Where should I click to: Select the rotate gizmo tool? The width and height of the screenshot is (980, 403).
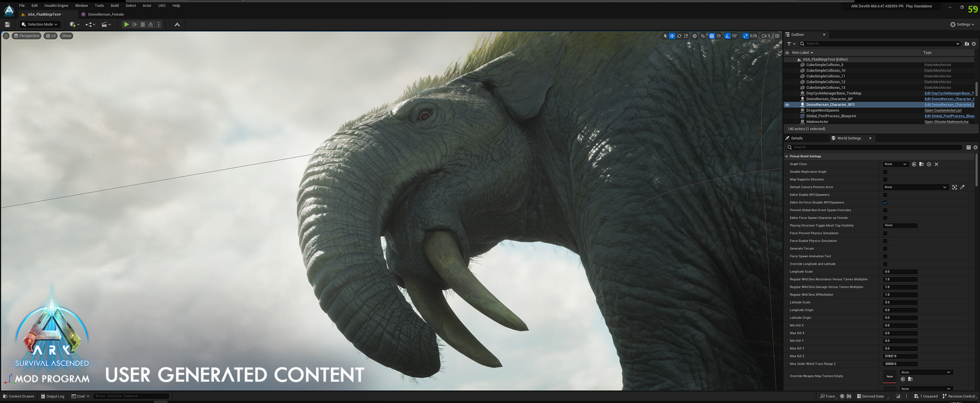(679, 36)
